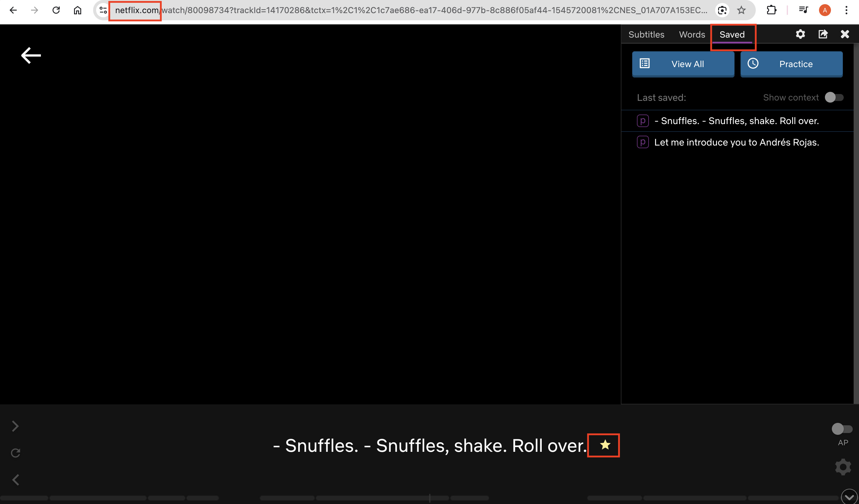The image size is (859, 504).
Task: Click the Practice button
Action: 791,64
